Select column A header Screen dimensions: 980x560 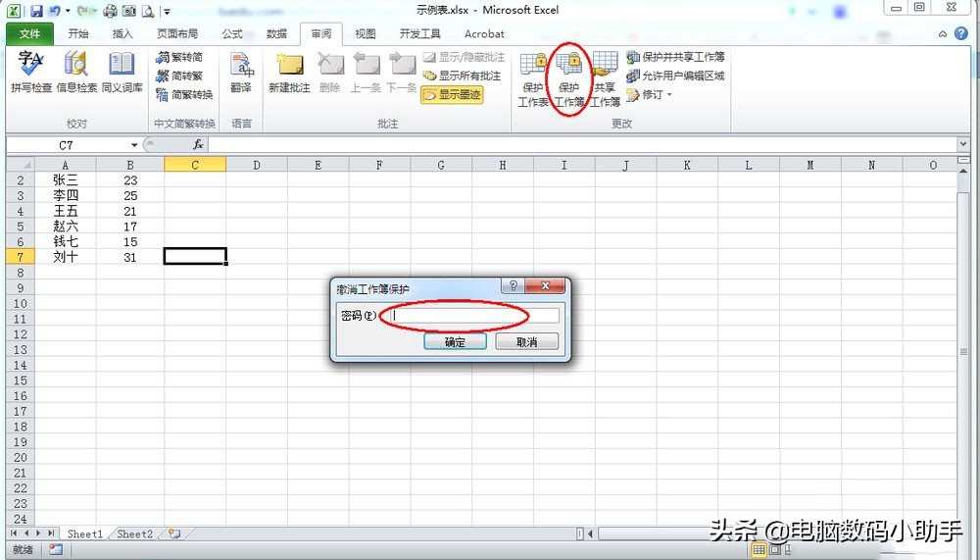(66, 165)
